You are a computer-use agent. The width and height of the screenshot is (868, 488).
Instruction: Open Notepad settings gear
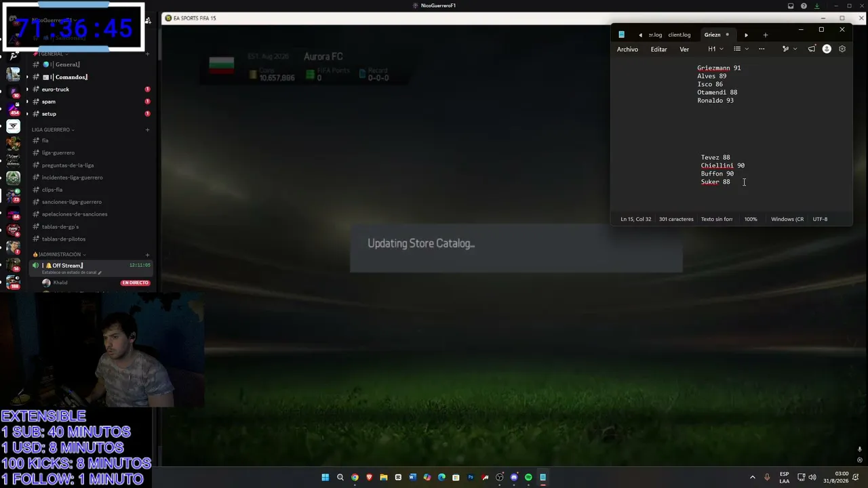(842, 49)
